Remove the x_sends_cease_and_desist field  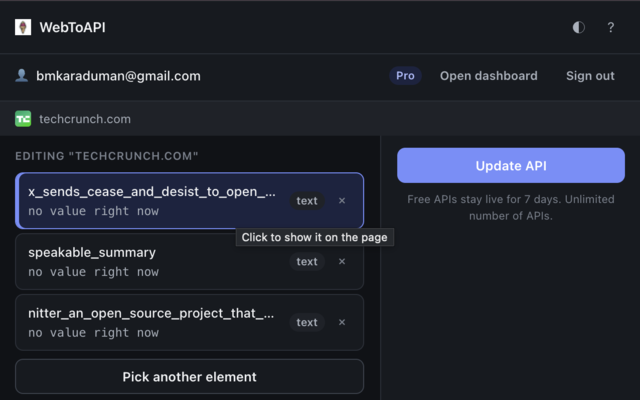click(x=342, y=201)
